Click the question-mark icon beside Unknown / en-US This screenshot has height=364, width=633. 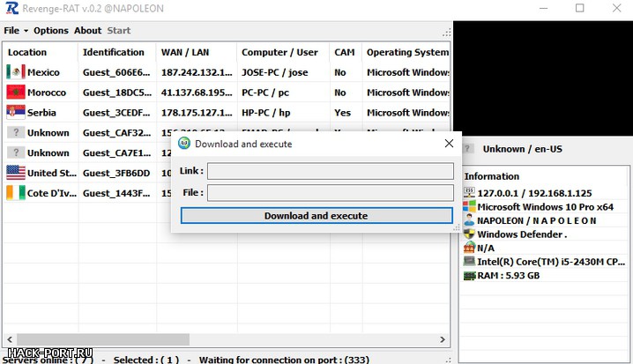pyautogui.click(x=467, y=148)
